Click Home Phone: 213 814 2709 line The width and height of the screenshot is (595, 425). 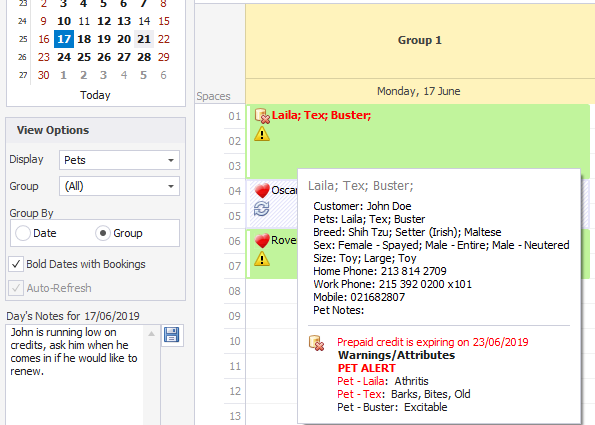380,271
